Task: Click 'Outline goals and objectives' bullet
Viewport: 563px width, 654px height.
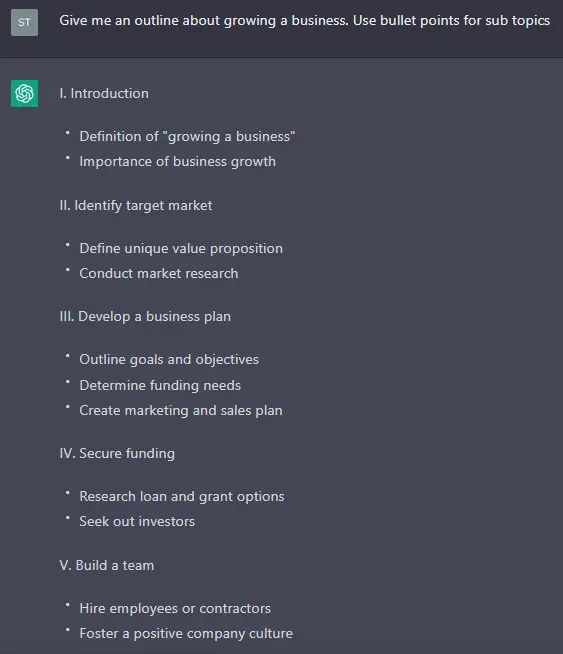Action: [x=169, y=360]
